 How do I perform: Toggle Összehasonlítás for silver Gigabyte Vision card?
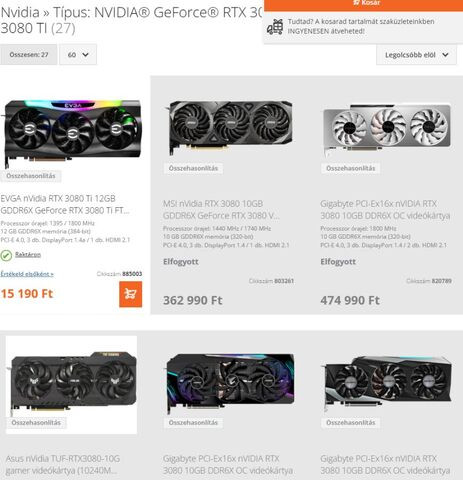click(x=351, y=168)
